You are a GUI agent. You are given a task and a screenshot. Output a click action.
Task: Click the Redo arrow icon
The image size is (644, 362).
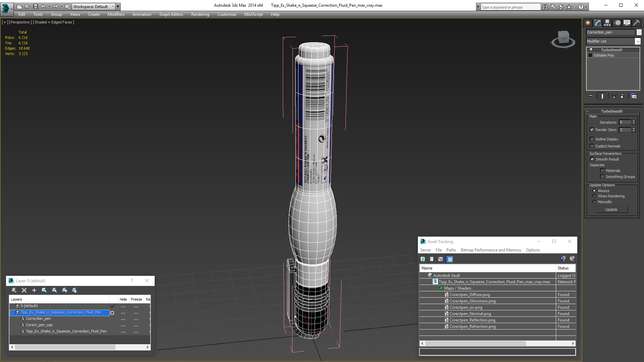click(55, 6)
